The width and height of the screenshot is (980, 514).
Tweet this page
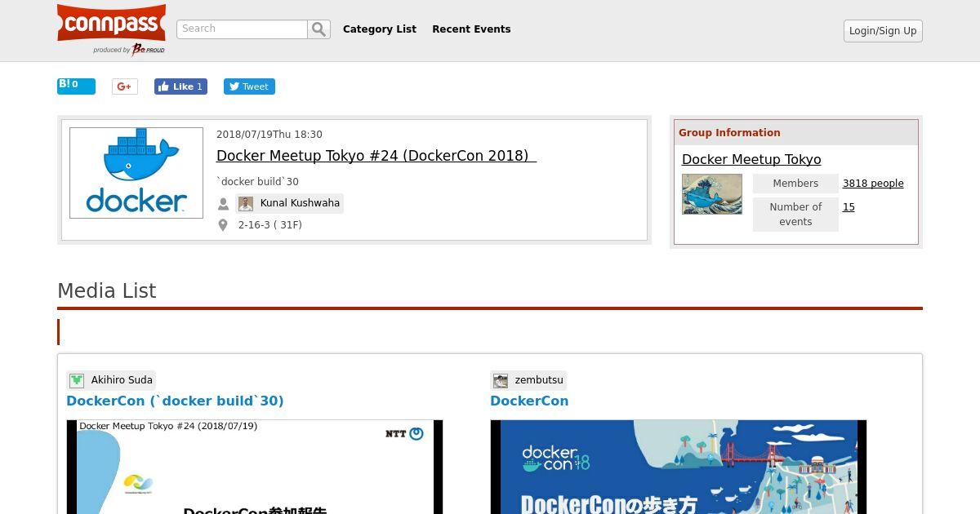[x=249, y=86]
